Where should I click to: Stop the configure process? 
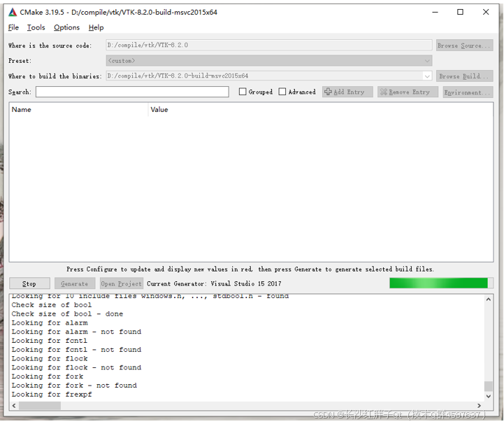29,283
